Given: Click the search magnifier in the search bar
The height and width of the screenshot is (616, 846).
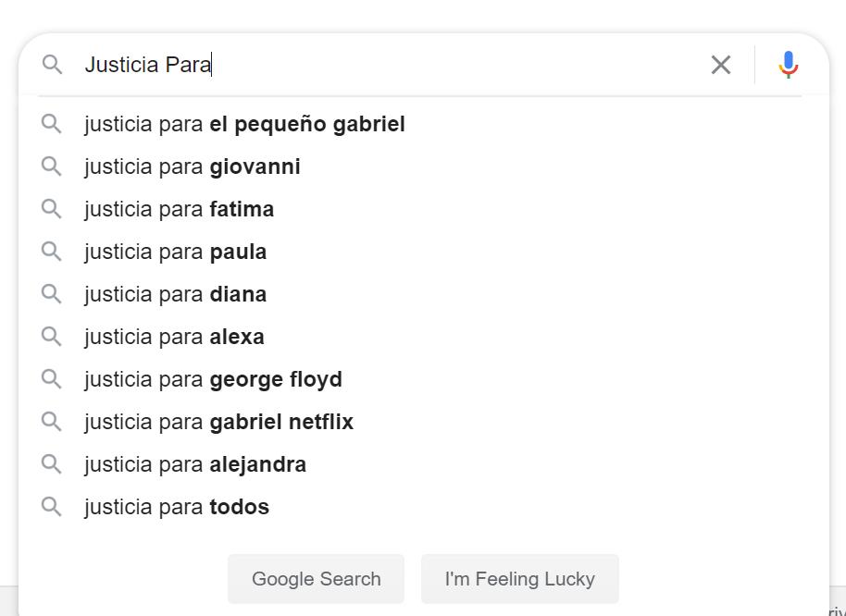Looking at the screenshot, I should click(52, 65).
